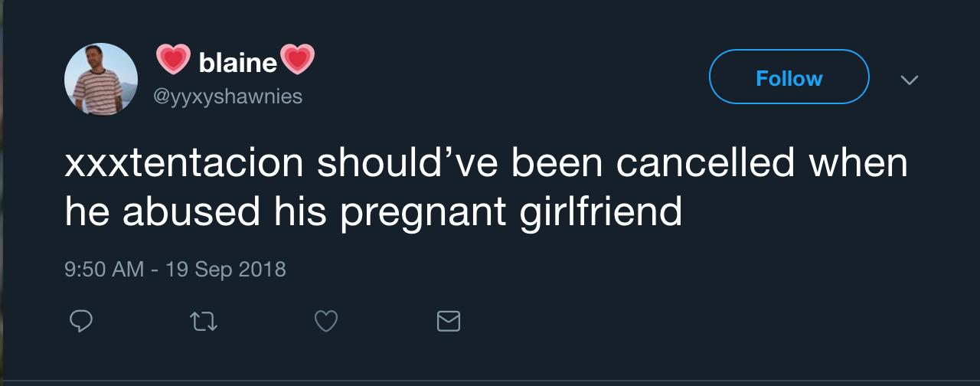The width and height of the screenshot is (980, 386).
Task: Like the tweet with the heart icon
Action: (326, 321)
